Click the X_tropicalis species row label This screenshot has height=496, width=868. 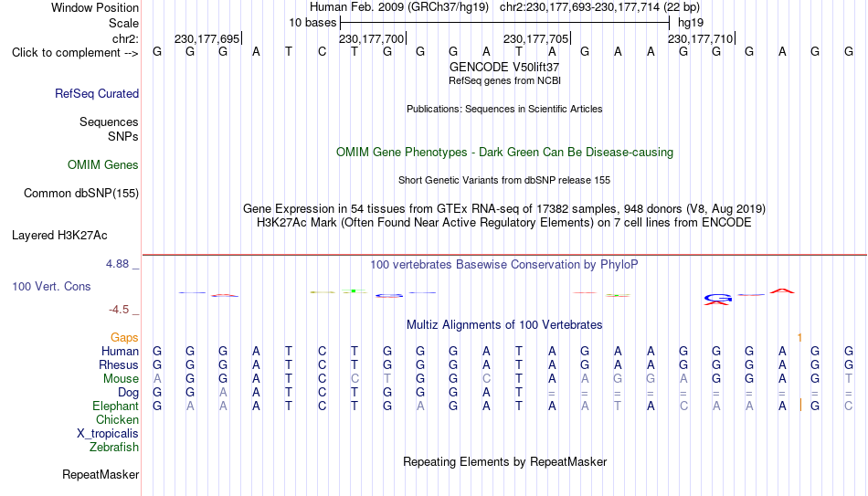pos(108,434)
